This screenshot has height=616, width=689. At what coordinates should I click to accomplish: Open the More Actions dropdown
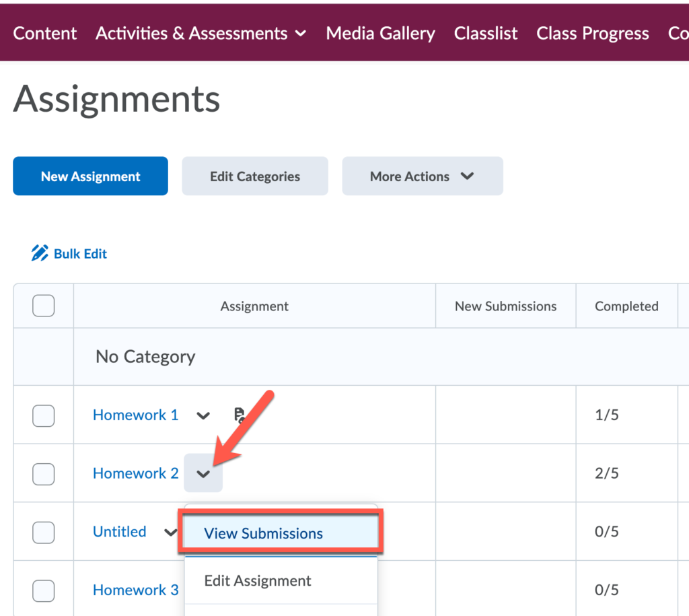point(422,176)
